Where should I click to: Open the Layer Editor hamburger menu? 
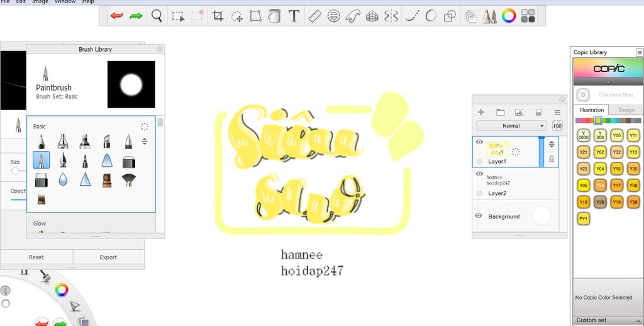coord(557,112)
